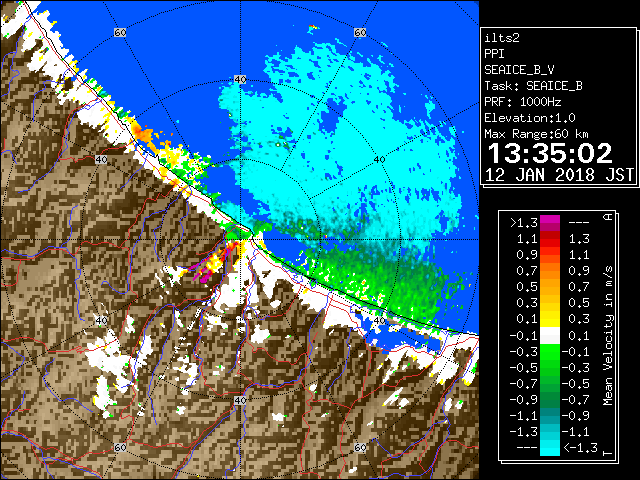Image resolution: width=640 pixels, height=480 pixels.
Task: Click the '12 JAN 2018 JST' date
Action: tap(559, 175)
